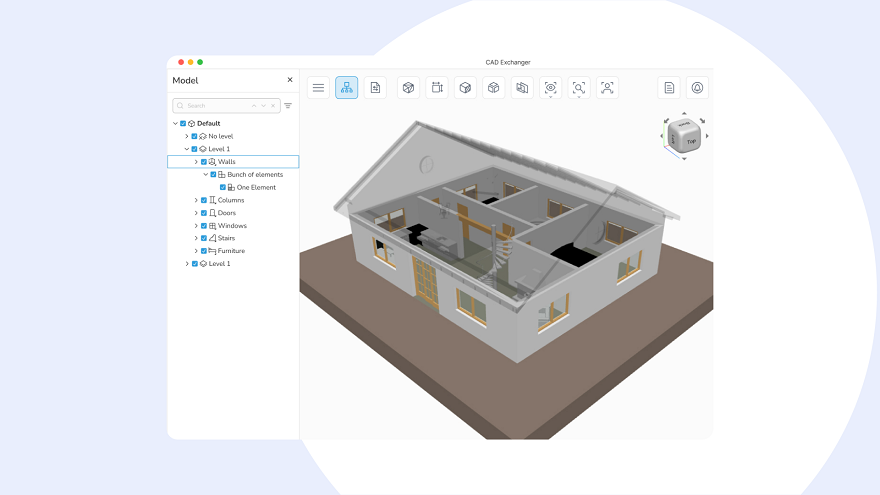Open the hamburger menu in toolbar
This screenshot has height=495, width=880.
tap(318, 88)
